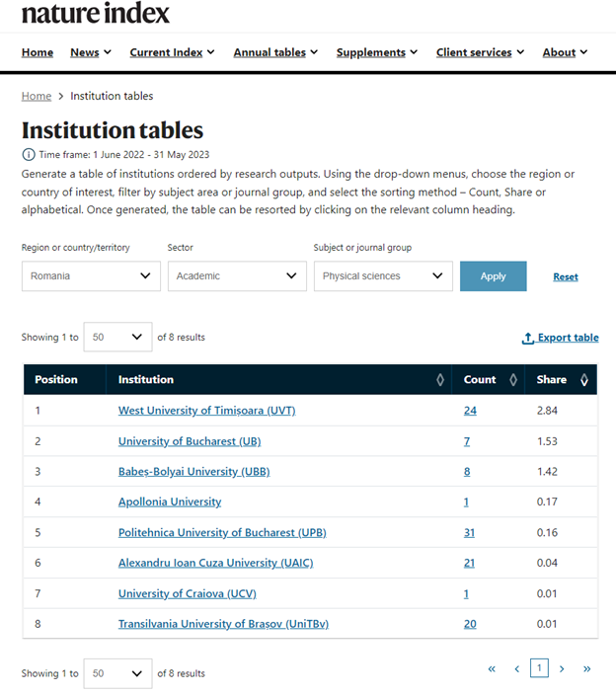Go to previous page arrow

click(x=516, y=669)
